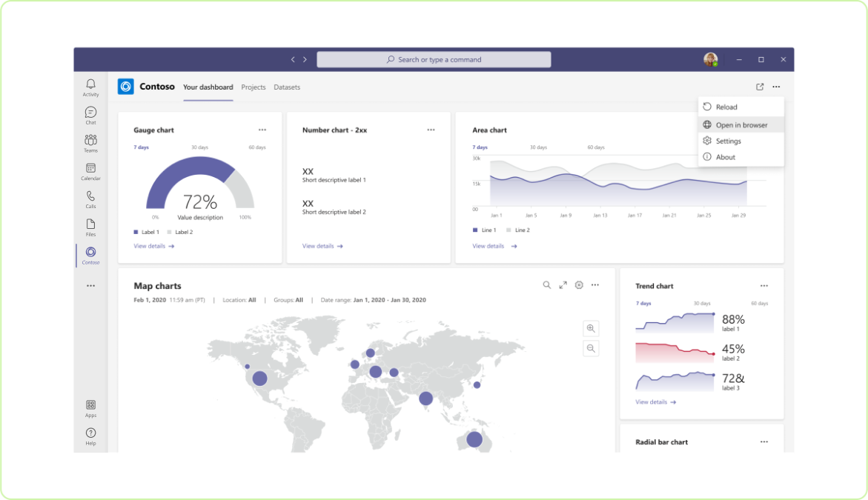Click the 72% gauge value

pyautogui.click(x=200, y=202)
